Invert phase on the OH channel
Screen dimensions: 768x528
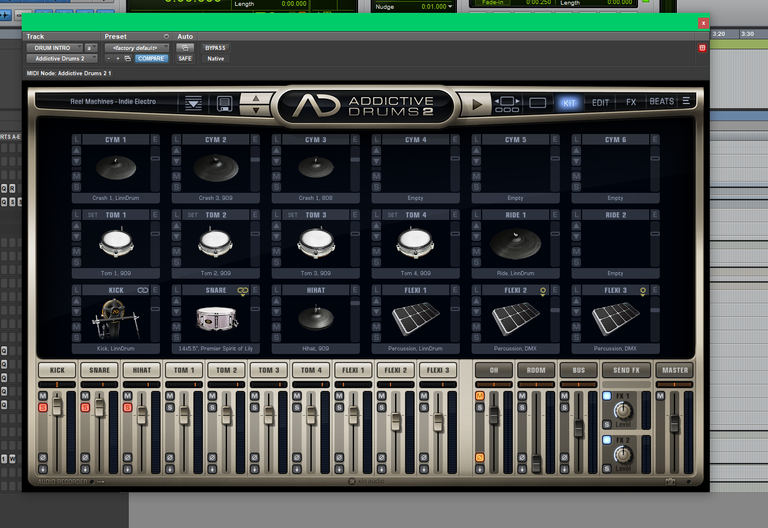click(x=480, y=457)
